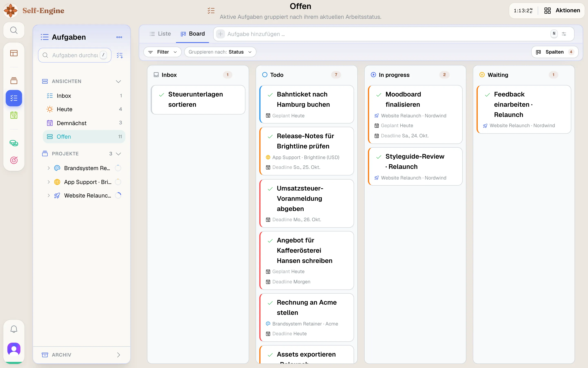Image resolution: width=588 pixels, height=368 pixels.
Task: Open the Heute view
Action: [x=84, y=109]
